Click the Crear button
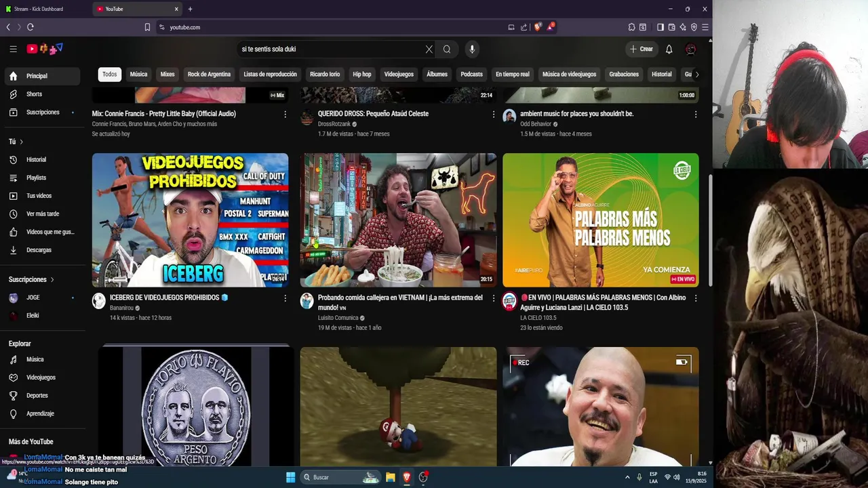The image size is (868, 488). pos(641,49)
